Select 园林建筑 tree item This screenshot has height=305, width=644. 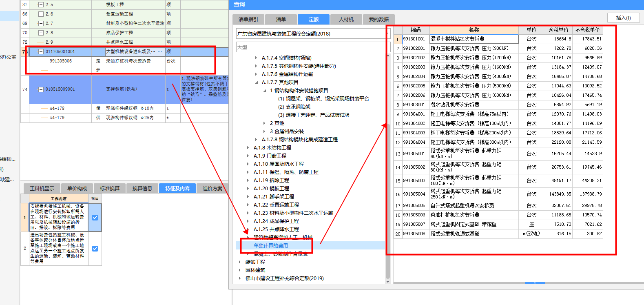(255, 270)
